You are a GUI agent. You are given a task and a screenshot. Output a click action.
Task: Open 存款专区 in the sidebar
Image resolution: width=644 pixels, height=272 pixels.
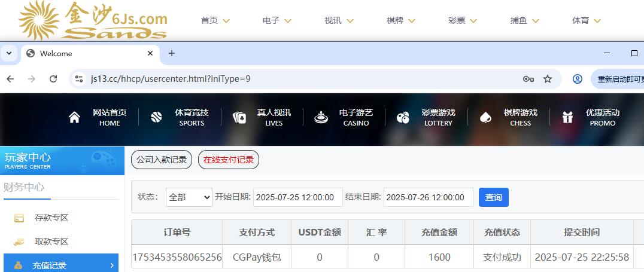51,218
